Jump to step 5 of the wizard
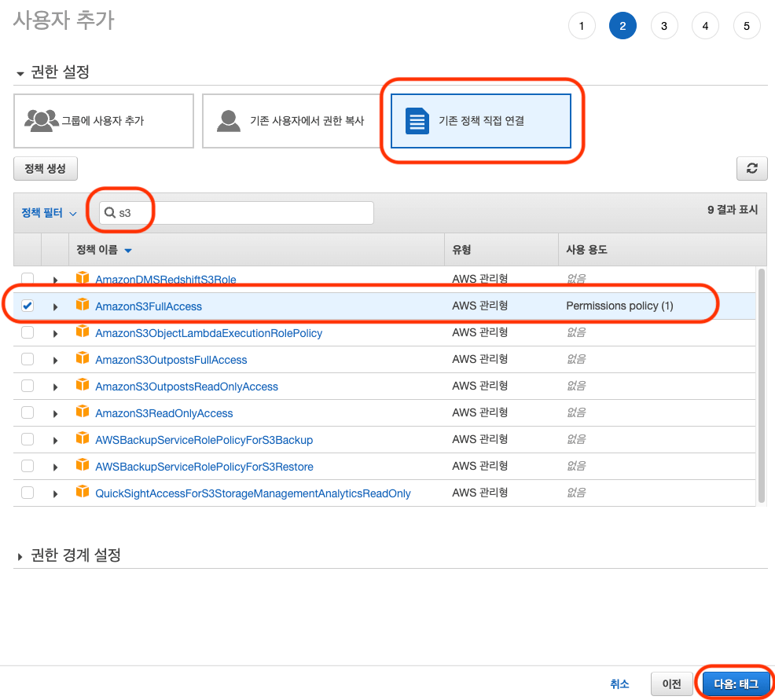The width and height of the screenshot is (775, 700). (746, 26)
